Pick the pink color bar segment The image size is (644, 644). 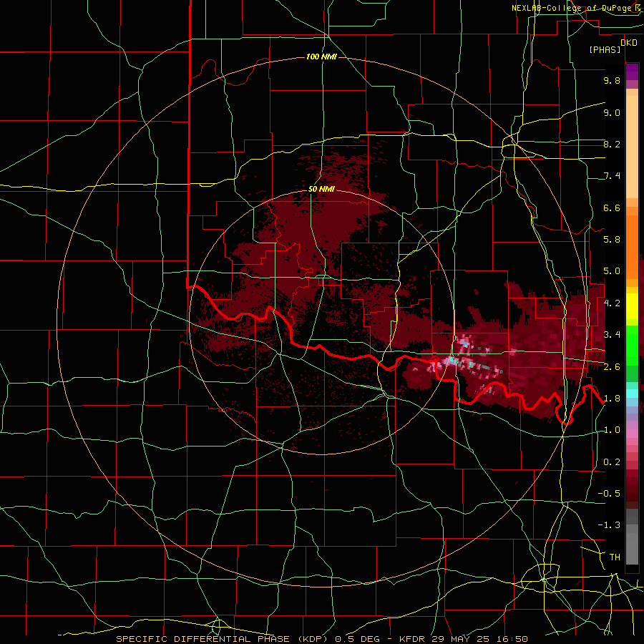(x=632, y=434)
